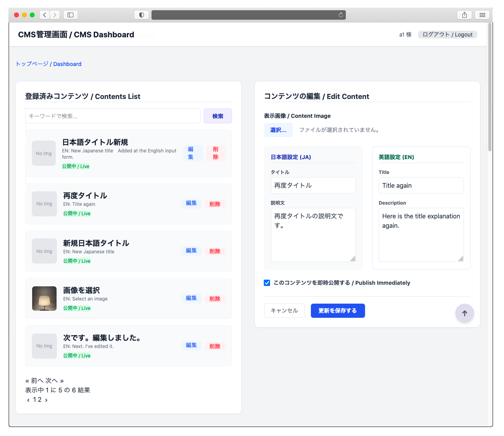Open the Safari share icon
The width and height of the screenshot is (504, 436).
click(x=464, y=15)
